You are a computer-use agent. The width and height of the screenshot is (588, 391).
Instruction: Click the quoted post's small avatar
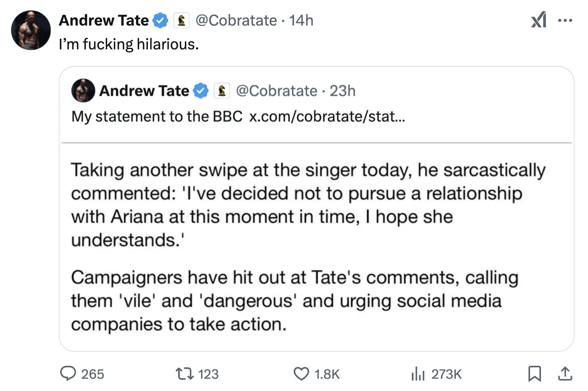pos(83,91)
